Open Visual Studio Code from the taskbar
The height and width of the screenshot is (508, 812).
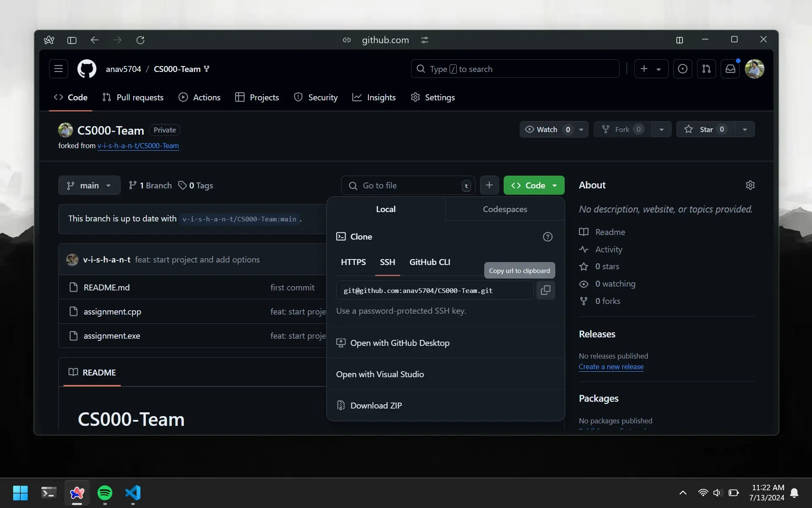(x=133, y=493)
